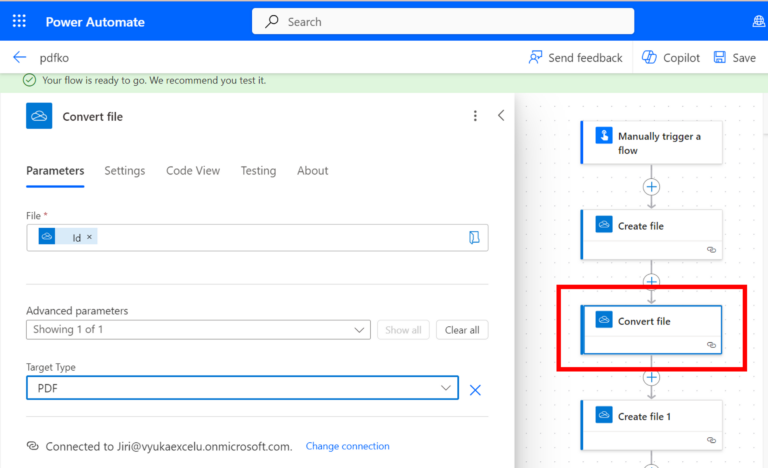Open Copilot
The image size is (768, 468).
(671, 58)
